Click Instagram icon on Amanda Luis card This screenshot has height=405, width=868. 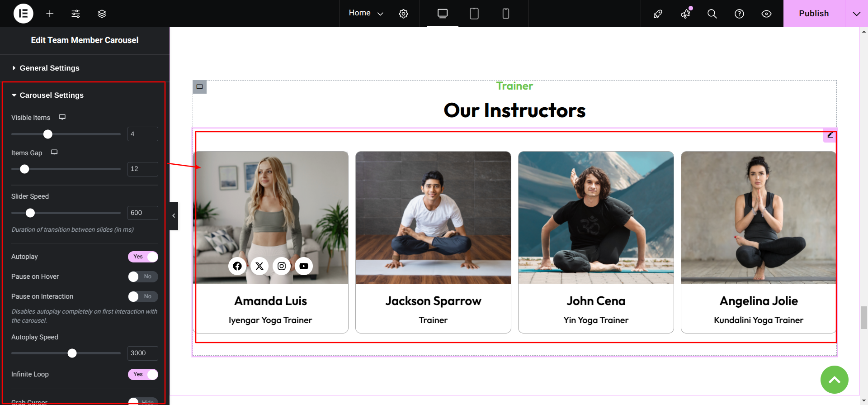pos(282,266)
